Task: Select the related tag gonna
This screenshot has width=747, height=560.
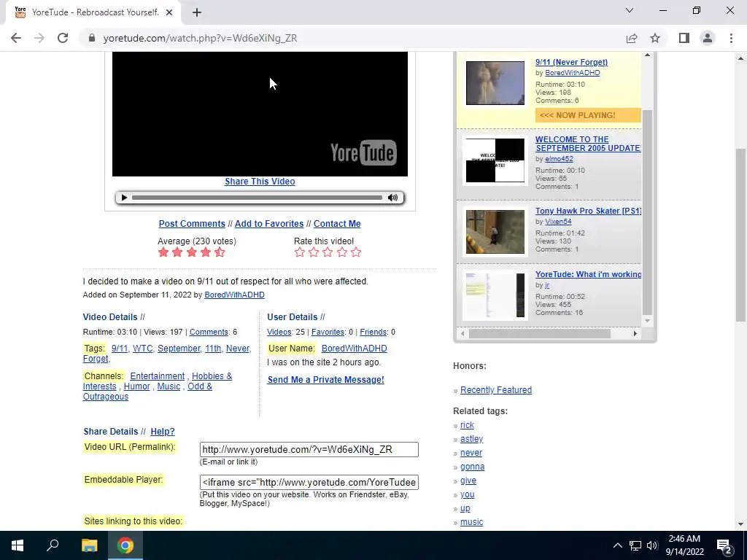Action: (472, 467)
